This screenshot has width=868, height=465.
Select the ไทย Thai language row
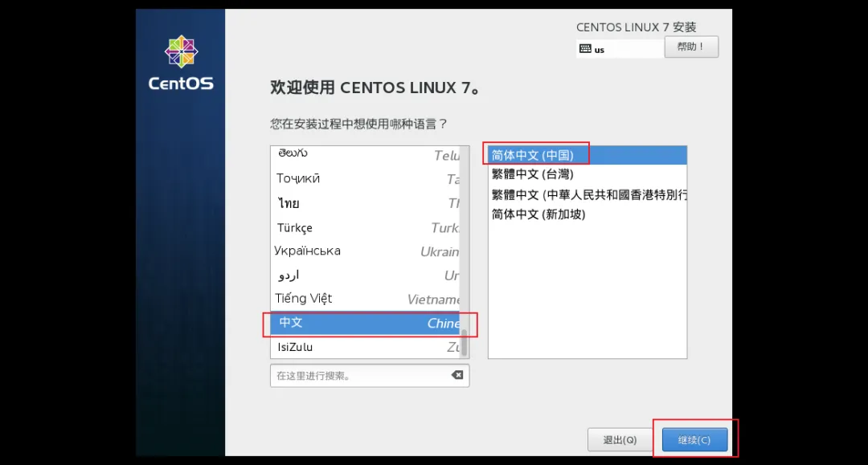[x=366, y=203]
